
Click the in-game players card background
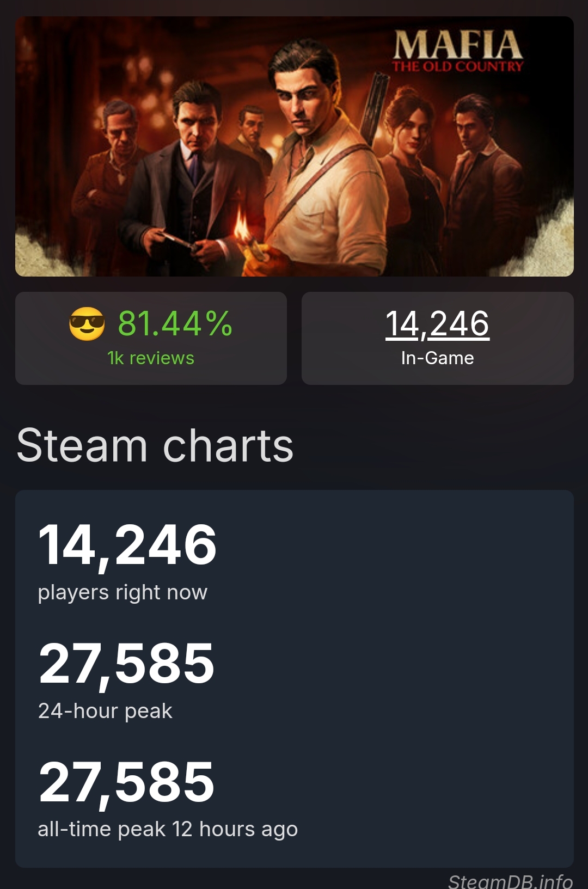pos(438,338)
